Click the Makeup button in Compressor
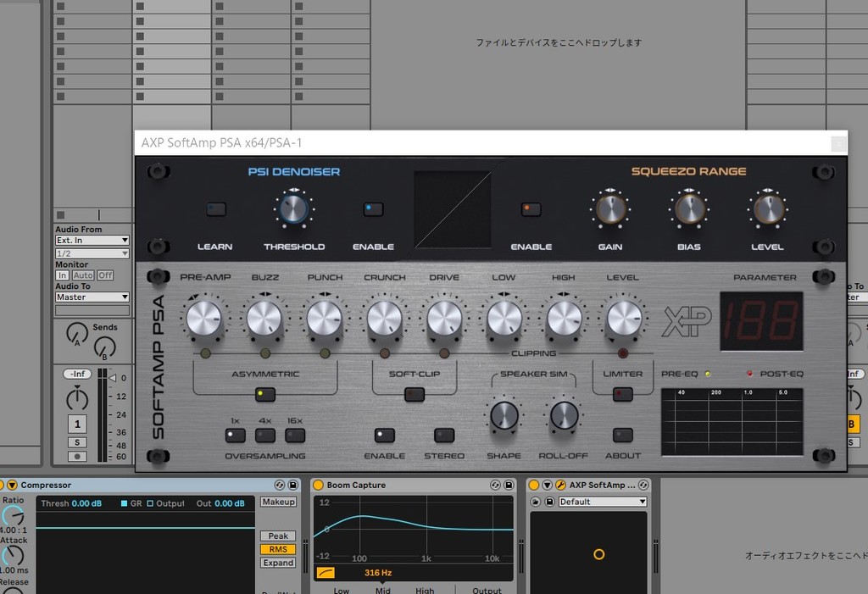 click(x=278, y=502)
